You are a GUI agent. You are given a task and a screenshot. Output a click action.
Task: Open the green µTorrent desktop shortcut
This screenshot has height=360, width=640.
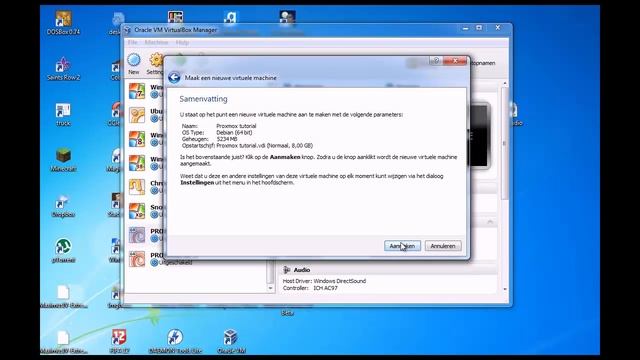tap(63, 251)
